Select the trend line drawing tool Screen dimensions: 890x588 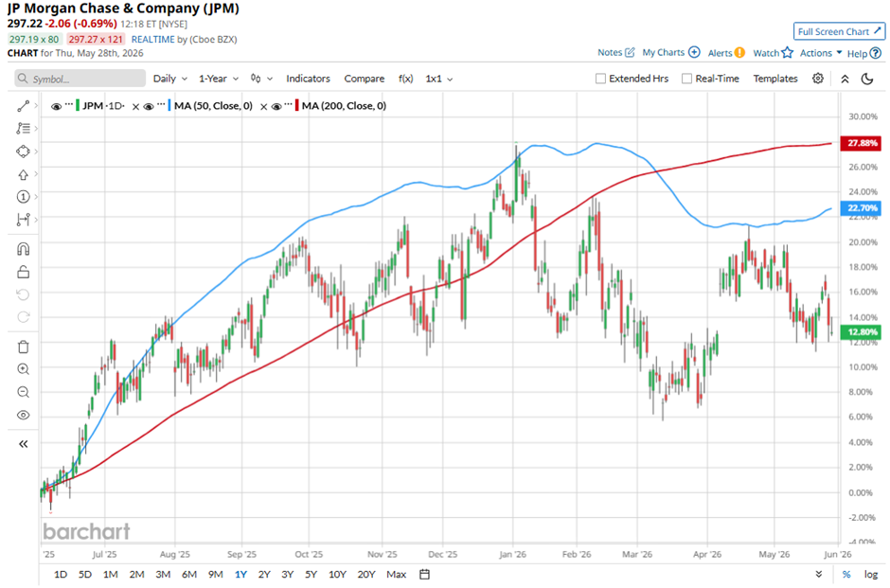[24, 105]
